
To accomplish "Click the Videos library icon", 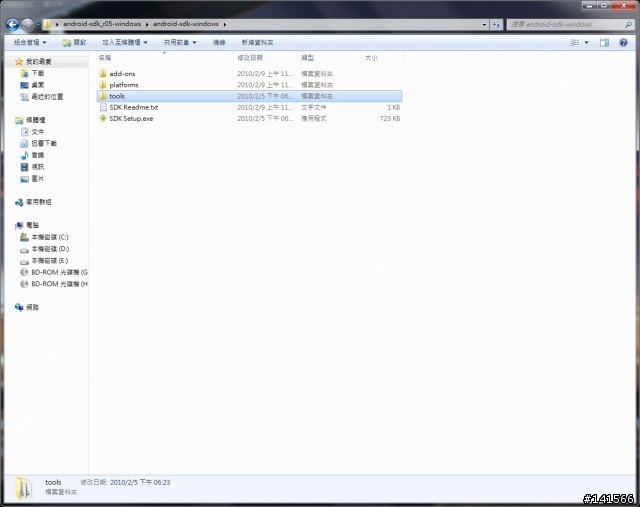I will pos(24,167).
